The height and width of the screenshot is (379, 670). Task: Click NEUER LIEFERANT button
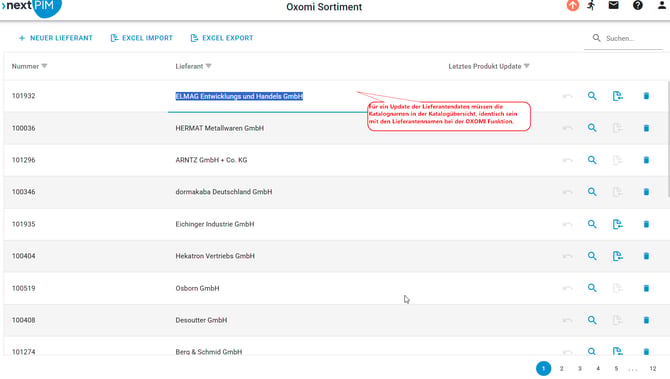[x=56, y=38]
